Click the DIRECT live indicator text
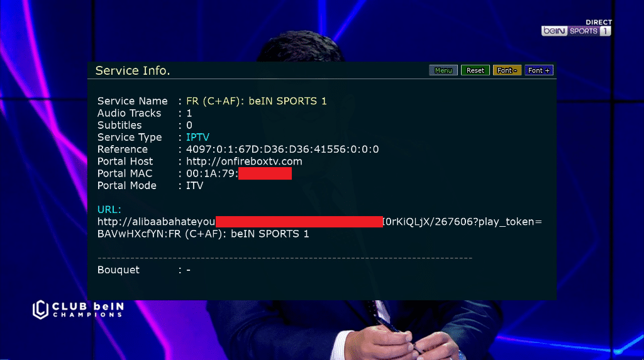644x360 pixels. click(599, 22)
